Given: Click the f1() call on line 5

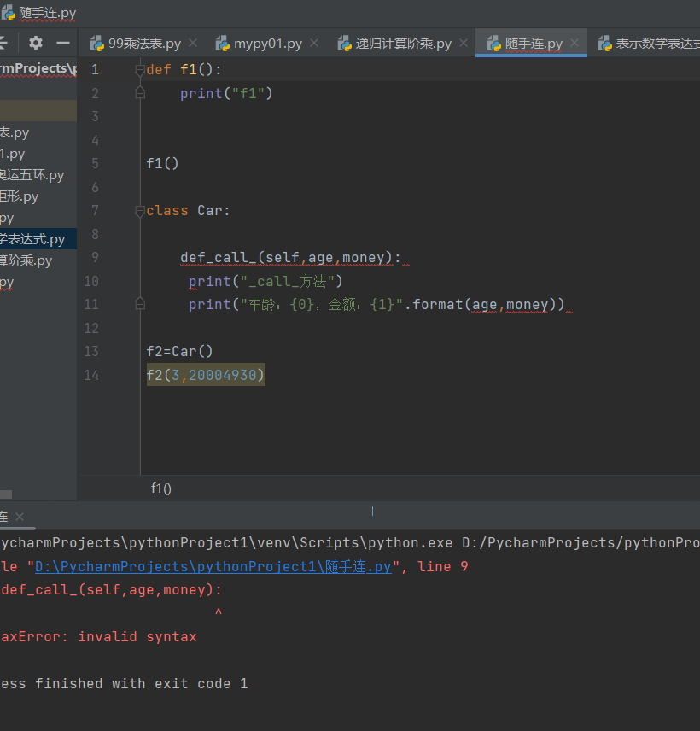Looking at the screenshot, I should point(162,164).
